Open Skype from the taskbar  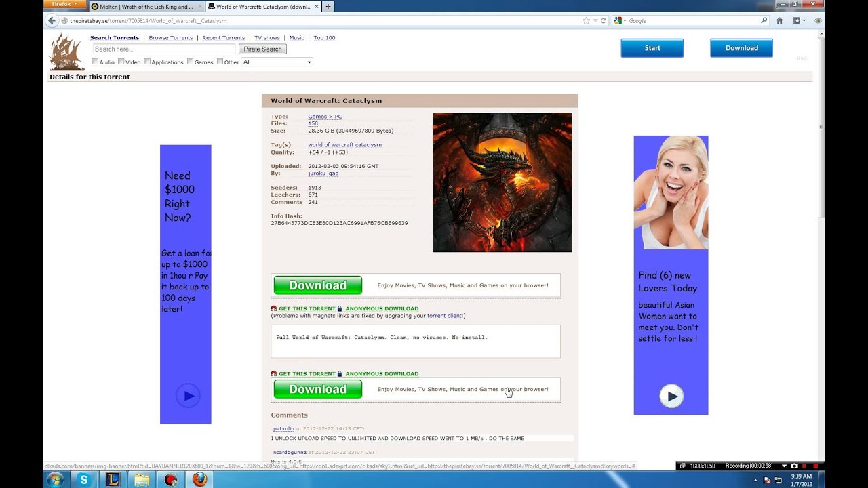[x=84, y=479]
